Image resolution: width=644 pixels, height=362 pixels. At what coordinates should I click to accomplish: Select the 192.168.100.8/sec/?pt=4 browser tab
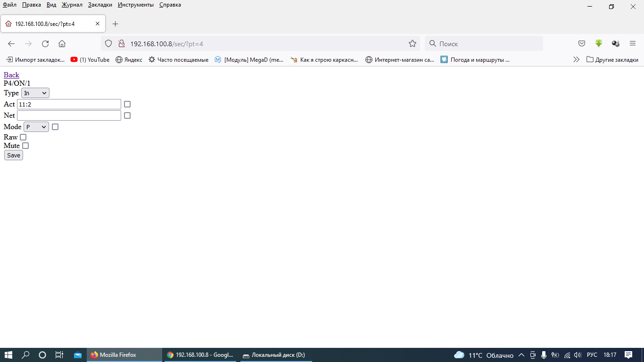53,24
